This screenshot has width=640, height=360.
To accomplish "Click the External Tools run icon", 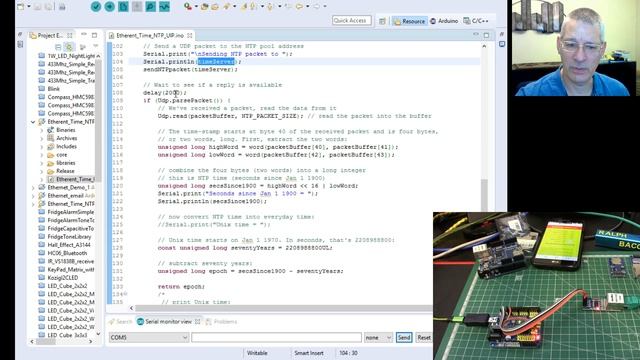I will (x=188, y=6).
